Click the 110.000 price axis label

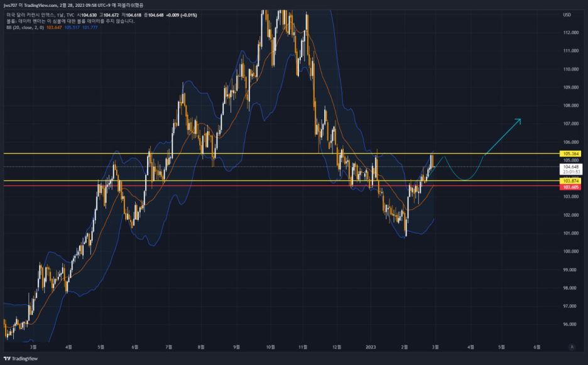571,69
